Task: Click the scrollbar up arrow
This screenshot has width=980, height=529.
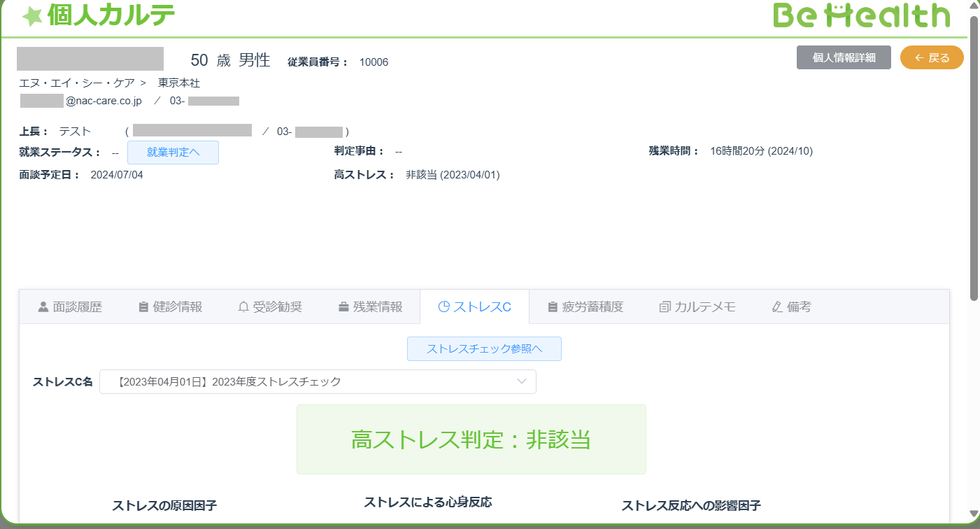Action: click(974, 6)
